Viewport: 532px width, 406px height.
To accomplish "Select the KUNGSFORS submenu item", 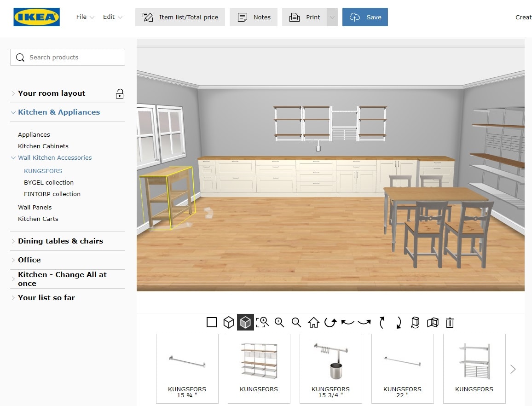I will [x=43, y=171].
